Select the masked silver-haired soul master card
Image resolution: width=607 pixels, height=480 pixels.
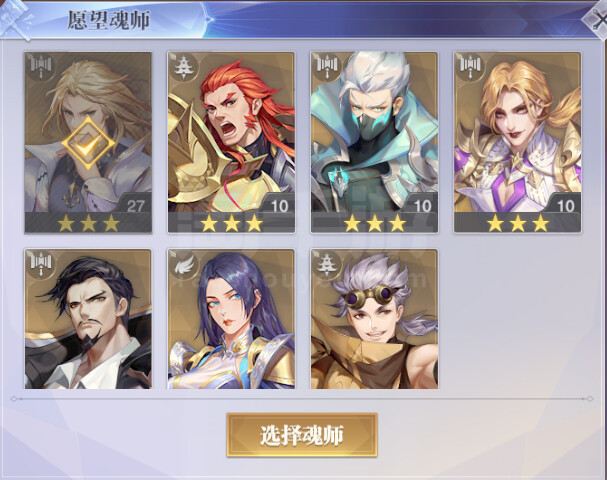374,142
